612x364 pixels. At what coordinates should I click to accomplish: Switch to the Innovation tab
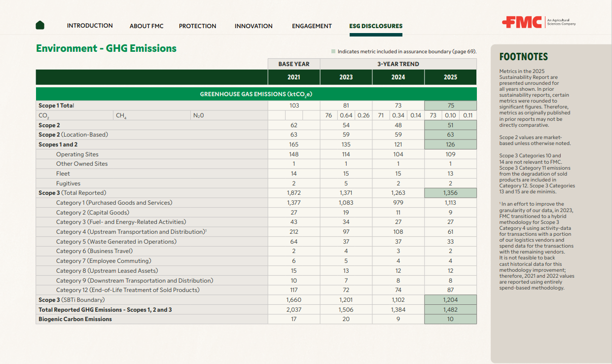pyautogui.click(x=253, y=26)
